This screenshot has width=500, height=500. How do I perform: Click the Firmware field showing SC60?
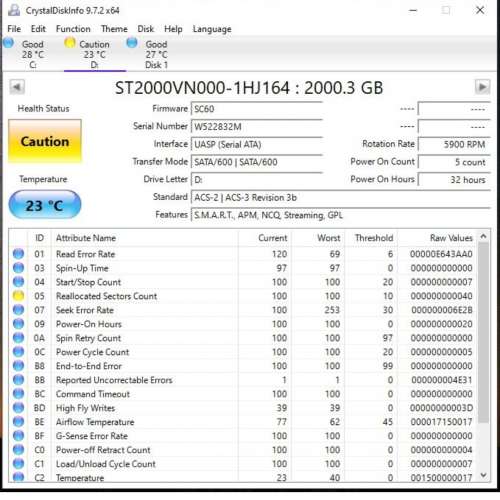point(257,109)
